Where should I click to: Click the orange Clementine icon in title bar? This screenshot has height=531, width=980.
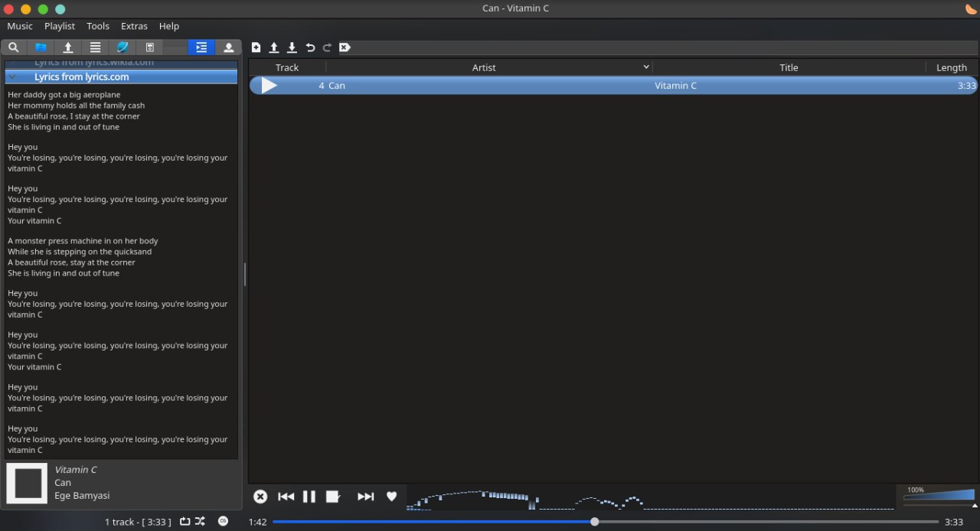click(971, 8)
